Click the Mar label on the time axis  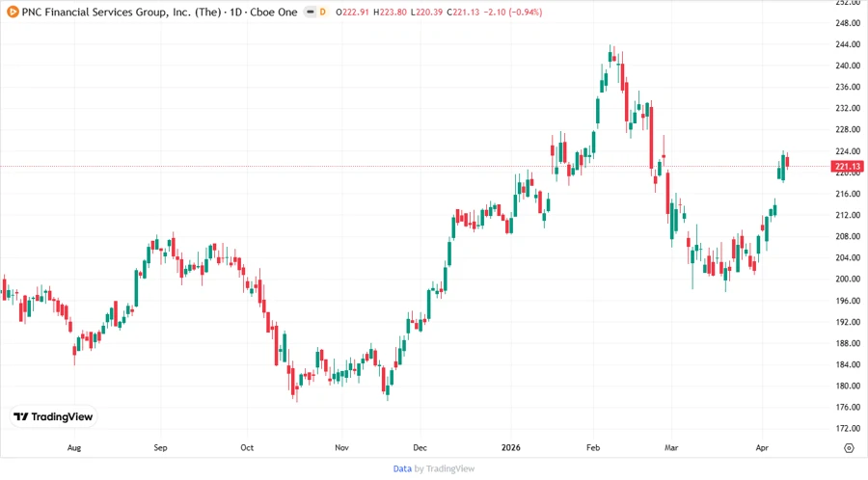pyautogui.click(x=671, y=447)
